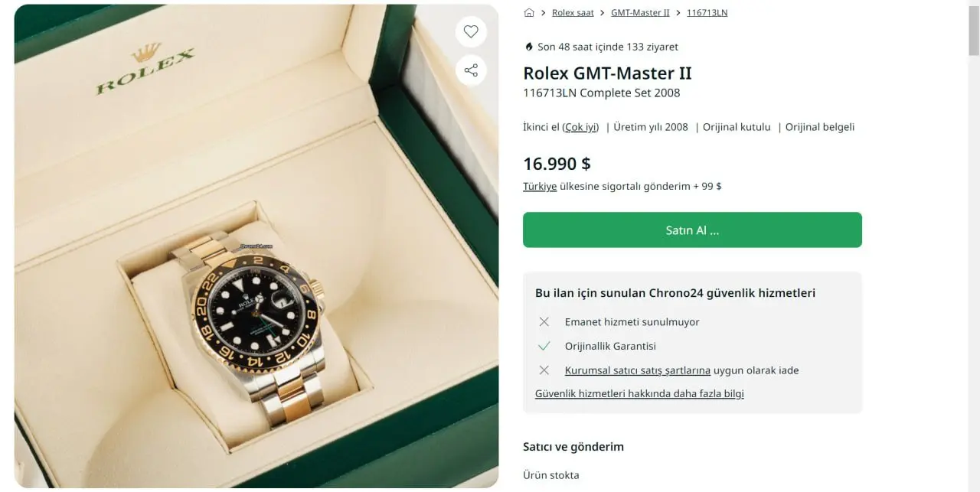Click the Satıcı ve gönderim heading
This screenshot has width=980, height=492.
(x=573, y=447)
